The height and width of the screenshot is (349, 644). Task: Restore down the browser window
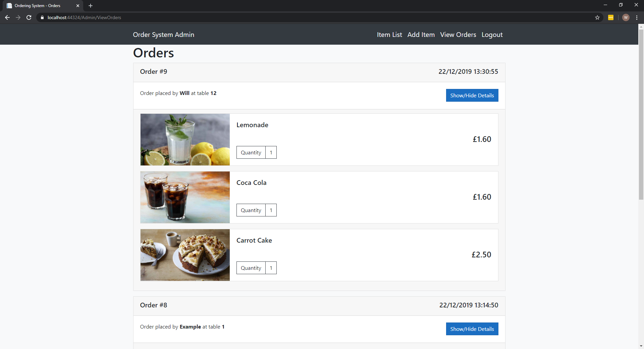[621, 5]
